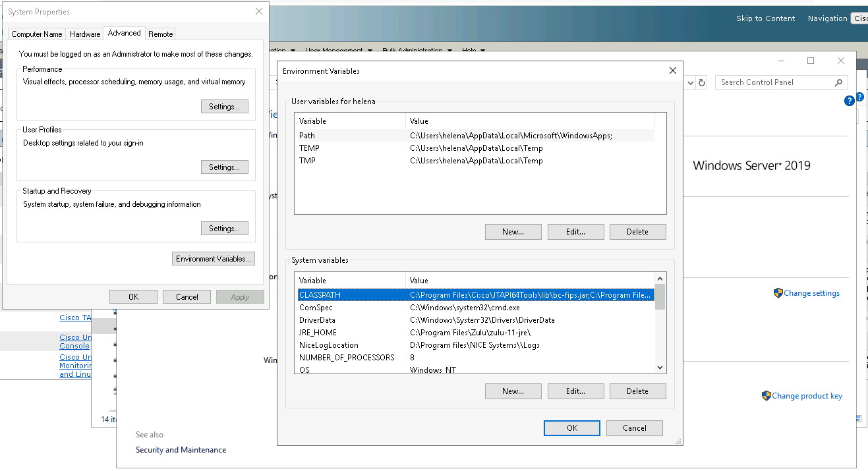Click into the Search Control Panel field
868x471 pixels.
(774, 82)
